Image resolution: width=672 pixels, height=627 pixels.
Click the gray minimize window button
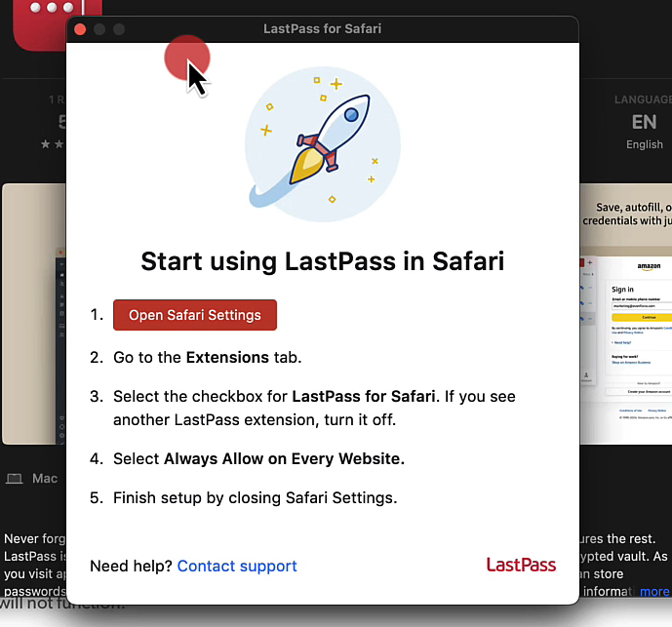click(99, 29)
